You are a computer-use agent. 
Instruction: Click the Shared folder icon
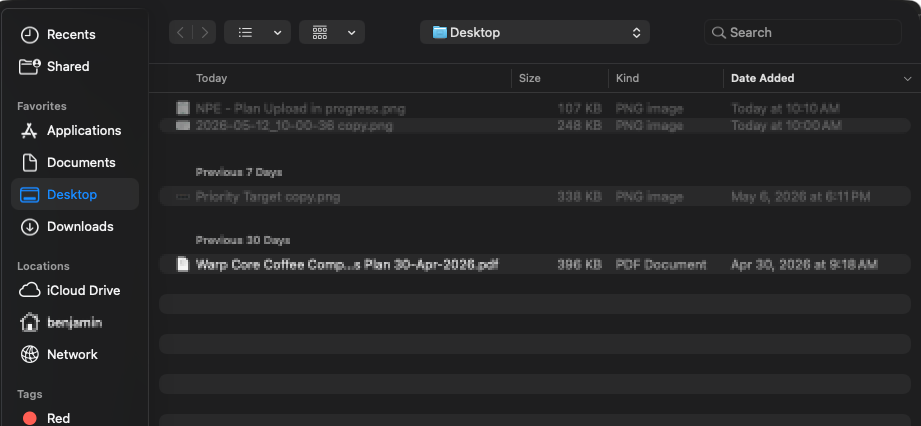(29, 66)
